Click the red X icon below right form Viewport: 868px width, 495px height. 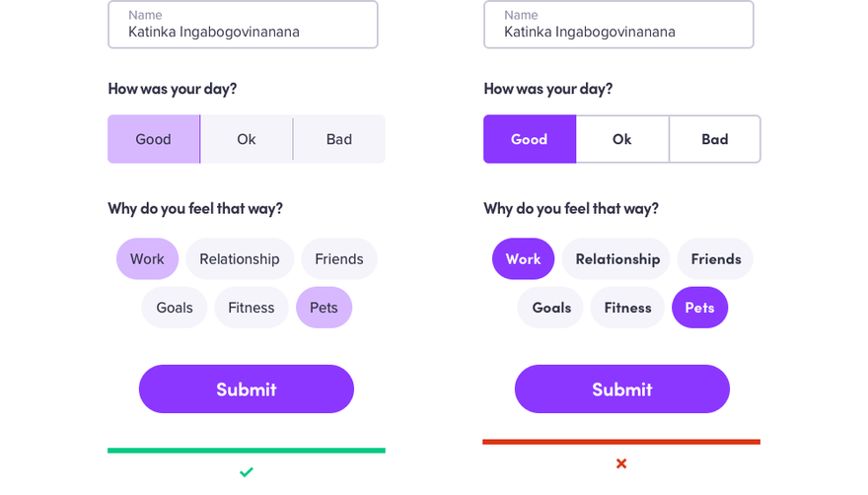click(621, 463)
